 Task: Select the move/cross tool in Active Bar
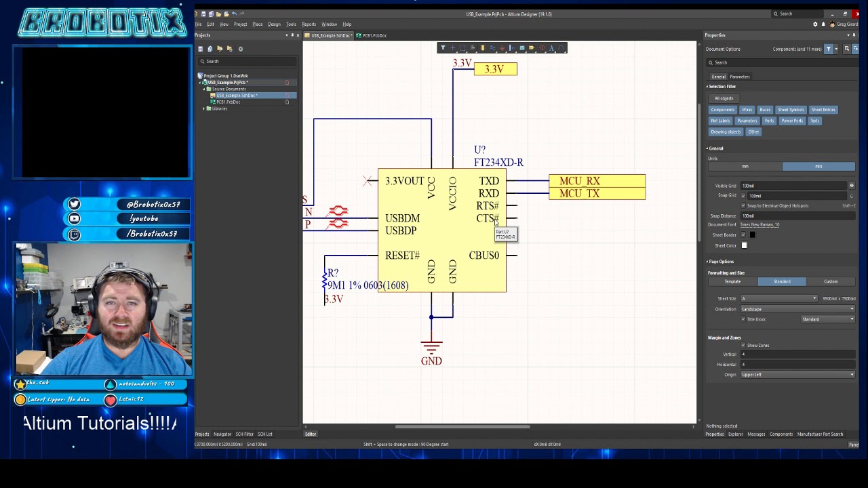click(453, 47)
